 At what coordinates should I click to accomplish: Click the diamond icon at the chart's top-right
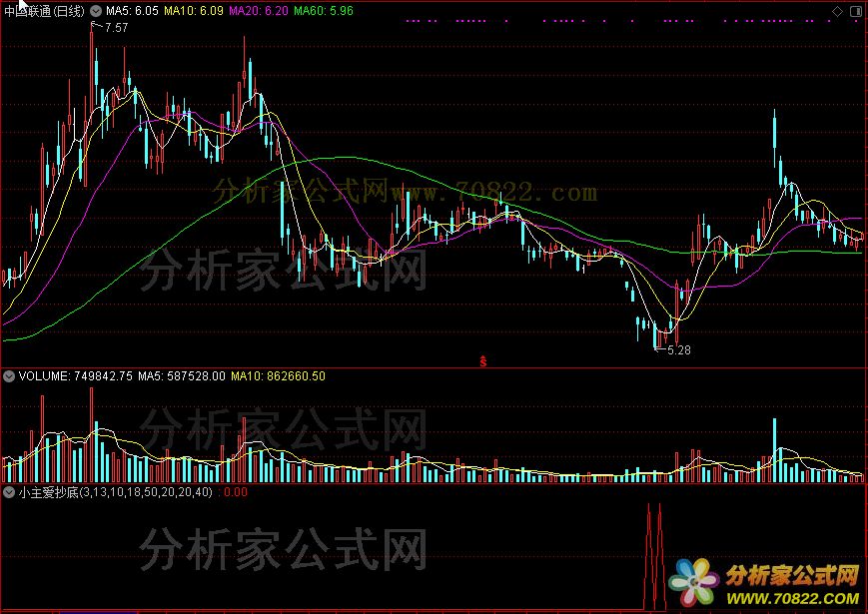[x=838, y=12]
